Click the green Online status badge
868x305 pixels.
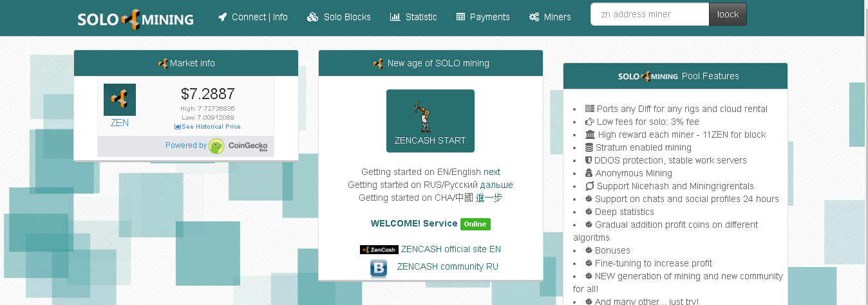(x=475, y=224)
